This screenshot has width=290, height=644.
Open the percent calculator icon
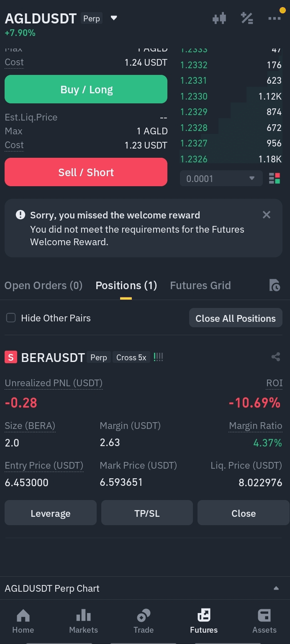pos(247,18)
